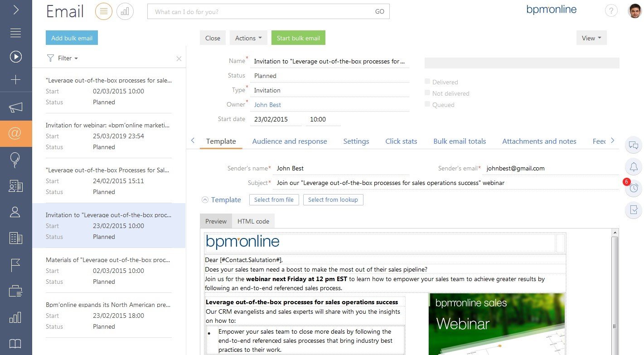Click the Start bulk email button
Viewport: 644px width, 355px height.
(298, 38)
